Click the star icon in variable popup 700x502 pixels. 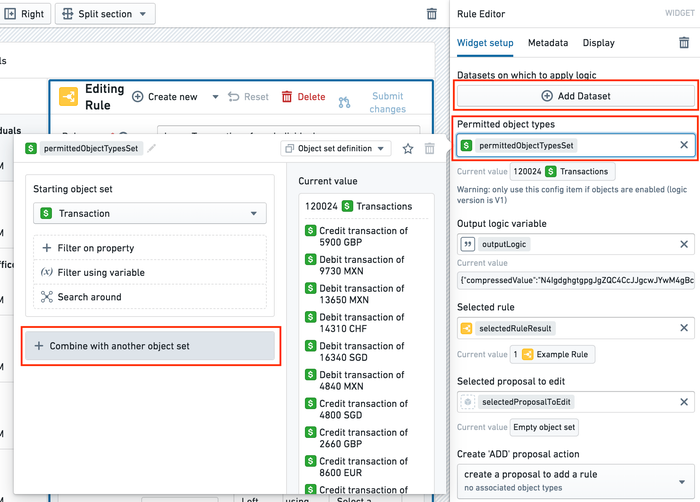pos(408,148)
